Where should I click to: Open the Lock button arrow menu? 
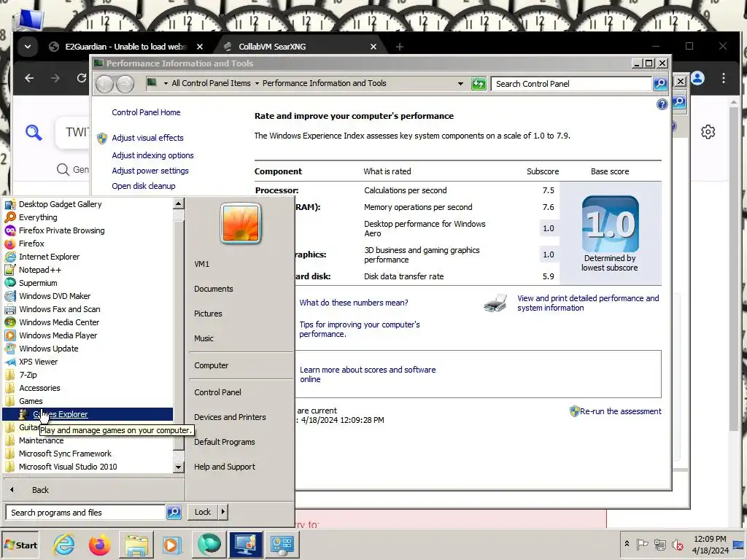click(x=222, y=512)
